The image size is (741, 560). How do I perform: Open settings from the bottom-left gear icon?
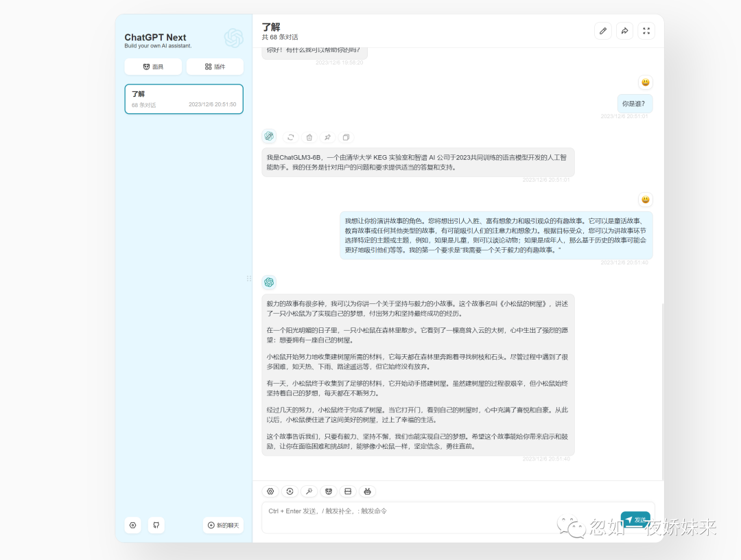(132, 525)
